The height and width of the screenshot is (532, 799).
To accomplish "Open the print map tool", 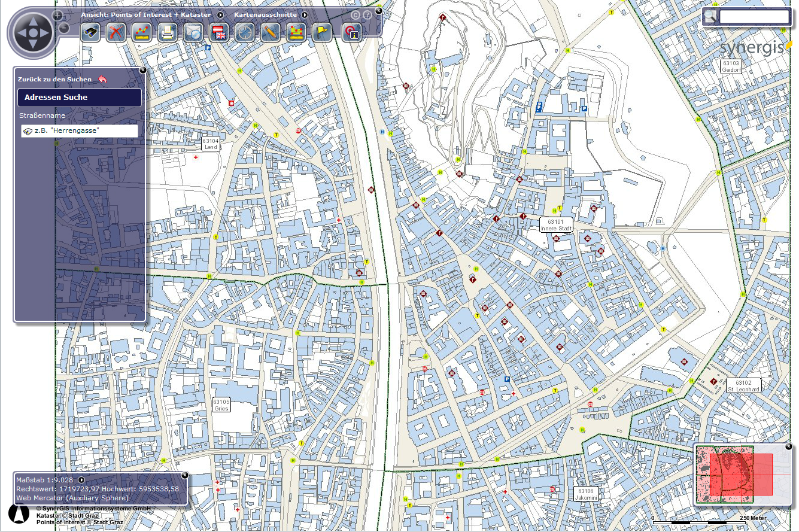I will pyautogui.click(x=167, y=33).
